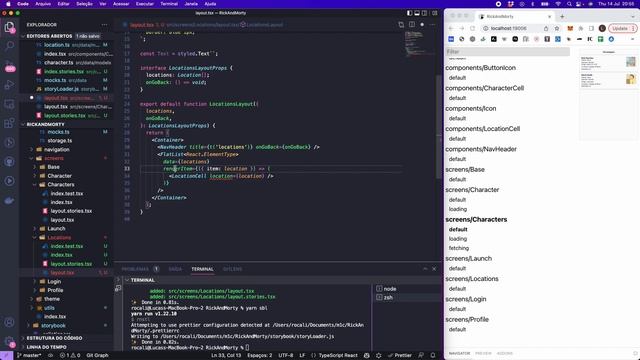640x360 pixels.
Task: Open the MetaMask fox extension
Action: 570,29
